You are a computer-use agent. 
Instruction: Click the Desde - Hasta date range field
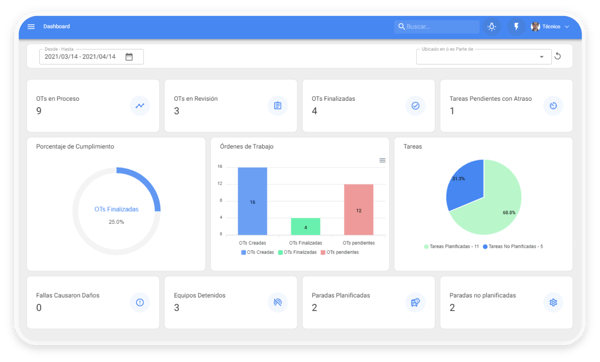[91, 57]
